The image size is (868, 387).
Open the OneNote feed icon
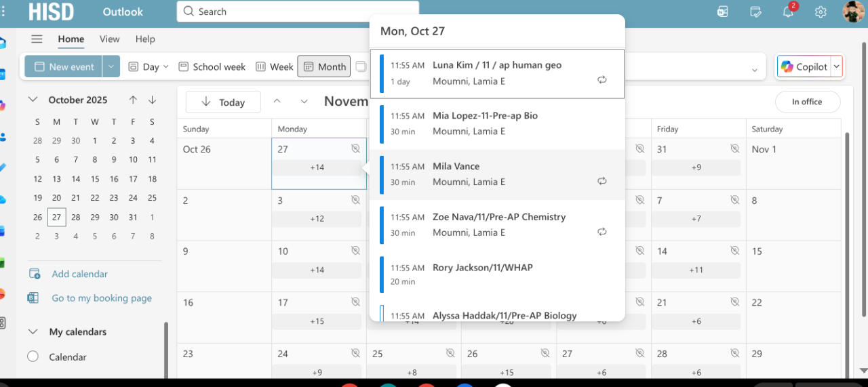(x=723, y=12)
